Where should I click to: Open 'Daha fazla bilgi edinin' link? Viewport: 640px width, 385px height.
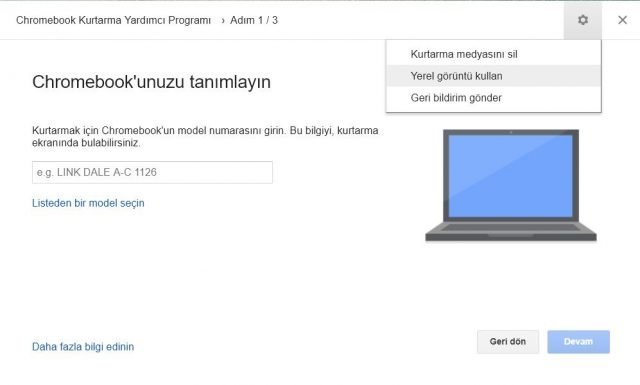83,347
